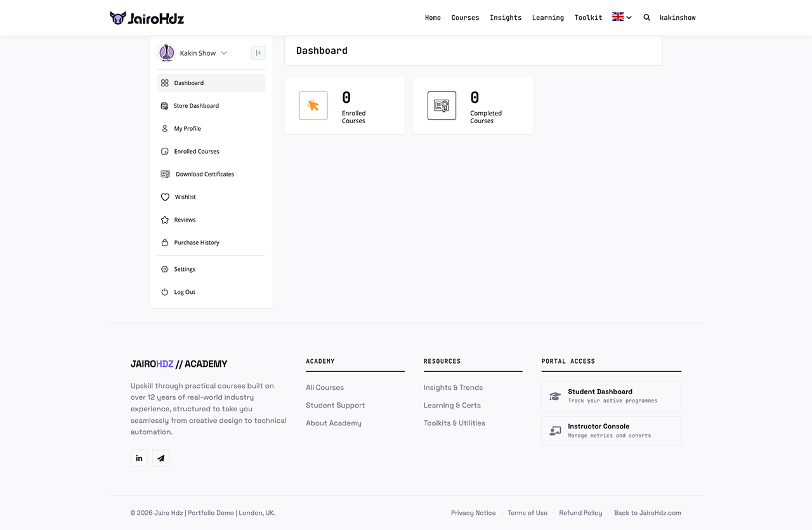Open Reviews sidebar entry

click(211, 220)
